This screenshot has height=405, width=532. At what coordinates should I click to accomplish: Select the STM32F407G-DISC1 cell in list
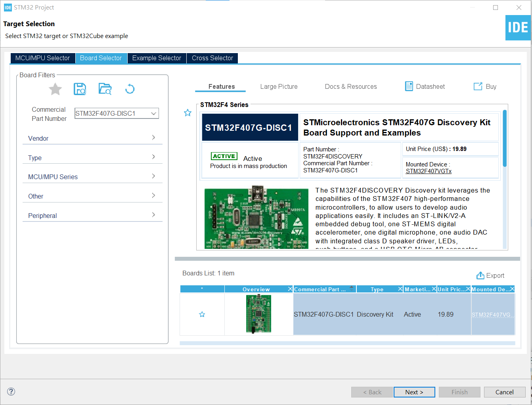click(x=323, y=314)
